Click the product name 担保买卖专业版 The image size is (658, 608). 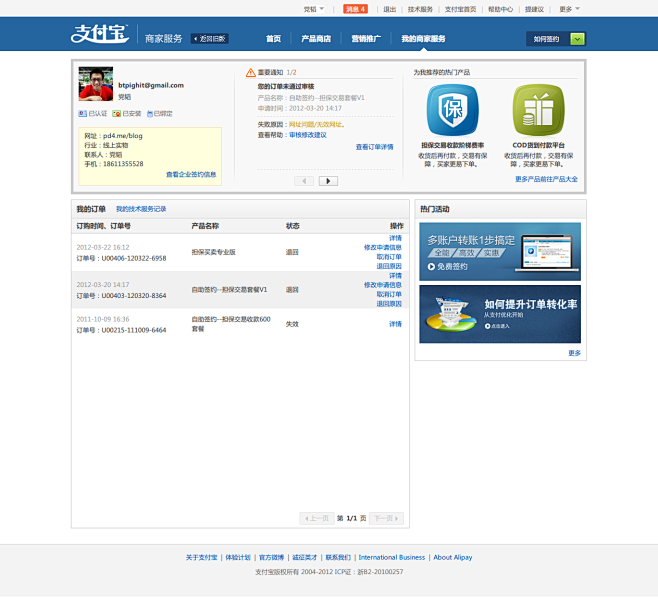pyautogui.click(x=214, y=252)
